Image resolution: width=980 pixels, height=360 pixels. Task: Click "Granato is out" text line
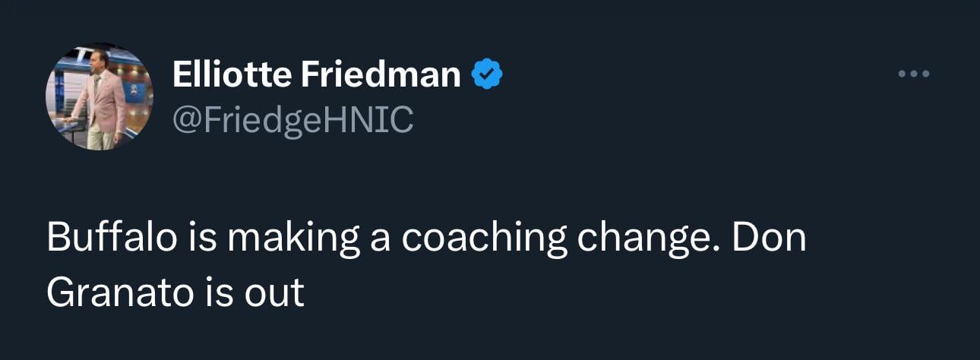tap(175, 292)
